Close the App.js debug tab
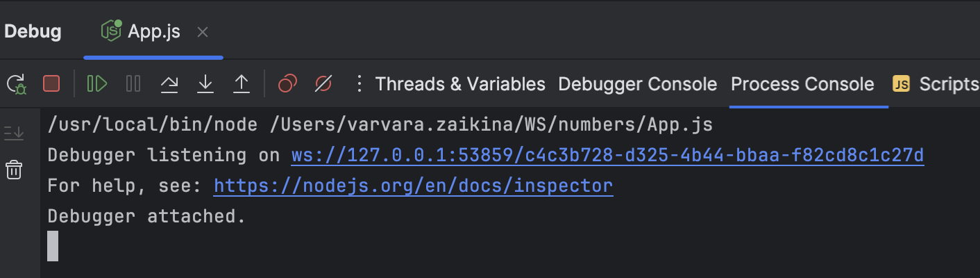980x278 pixels. coord(203,32)
